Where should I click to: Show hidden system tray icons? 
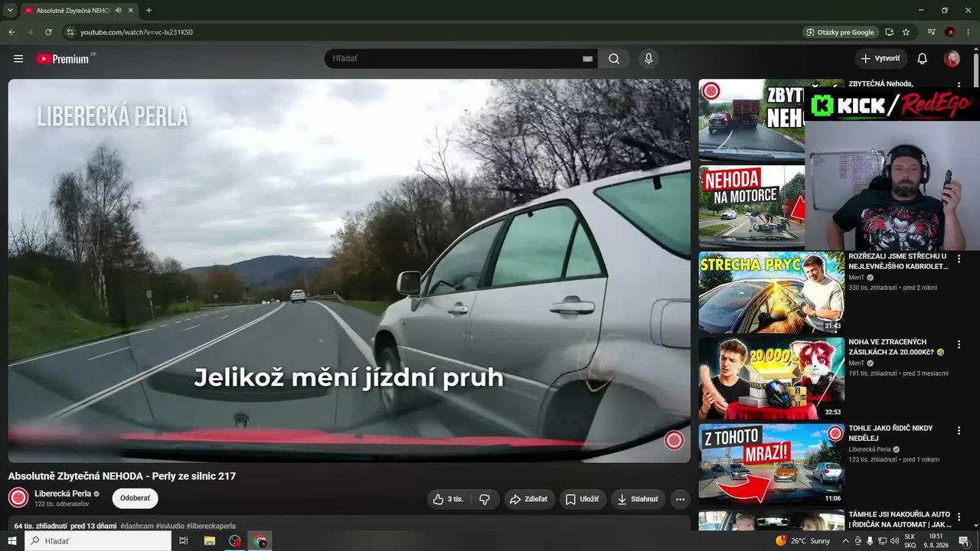click(845, 541)
